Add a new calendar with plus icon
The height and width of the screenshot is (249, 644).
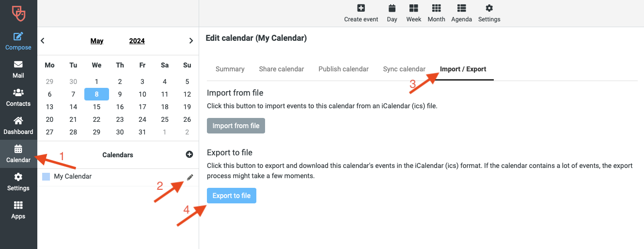[x=189, y=154]
